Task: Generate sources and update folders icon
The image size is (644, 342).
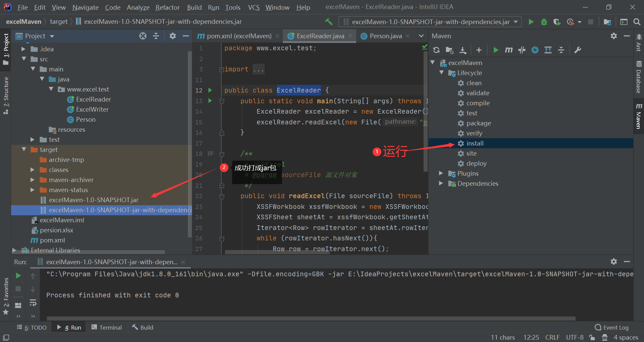Action: click(x=449, y=50)
